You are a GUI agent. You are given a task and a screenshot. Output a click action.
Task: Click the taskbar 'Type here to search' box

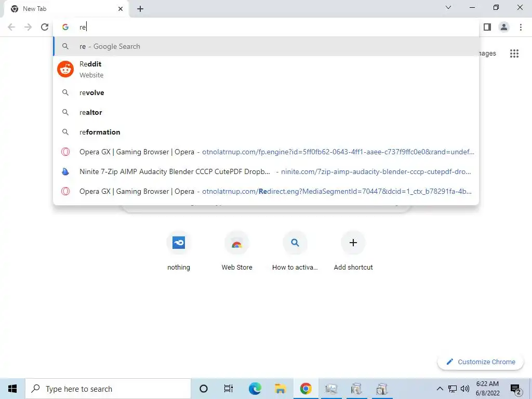point(108,389)
